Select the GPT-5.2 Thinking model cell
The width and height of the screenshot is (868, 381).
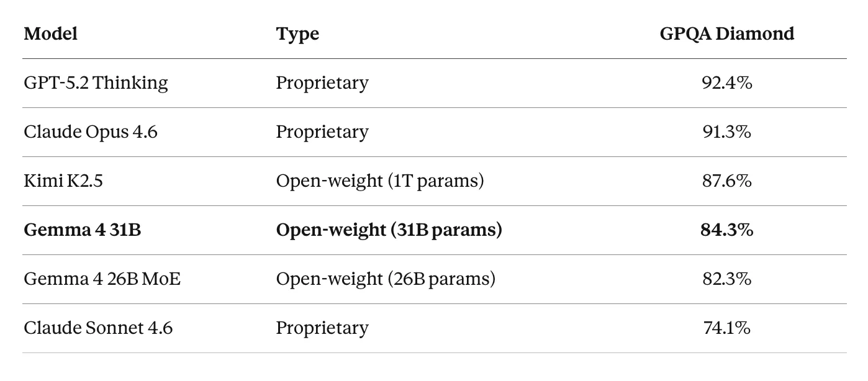pos(96,83)
